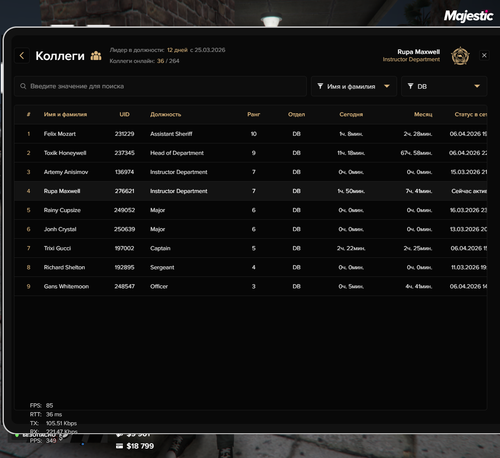Sort by 'Ранг' column header
Image resolution: width=500 pixels, height=458 pixels.
[x=254, y=115]
